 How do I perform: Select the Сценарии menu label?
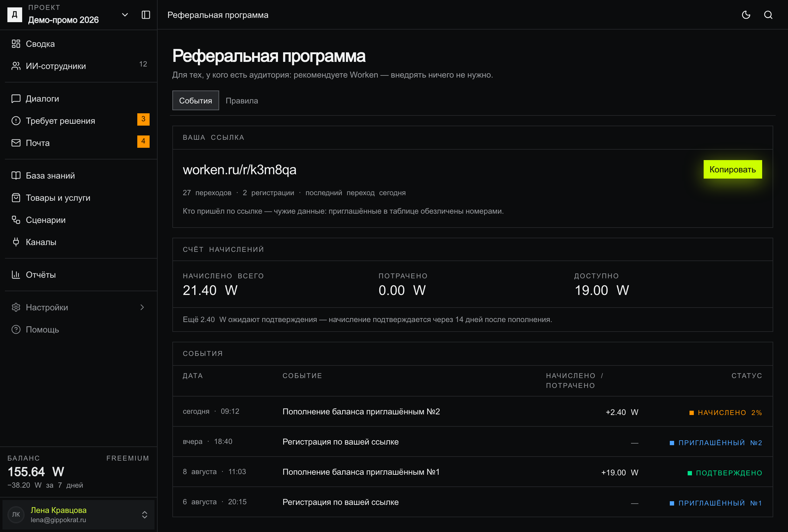click(46, 220)
